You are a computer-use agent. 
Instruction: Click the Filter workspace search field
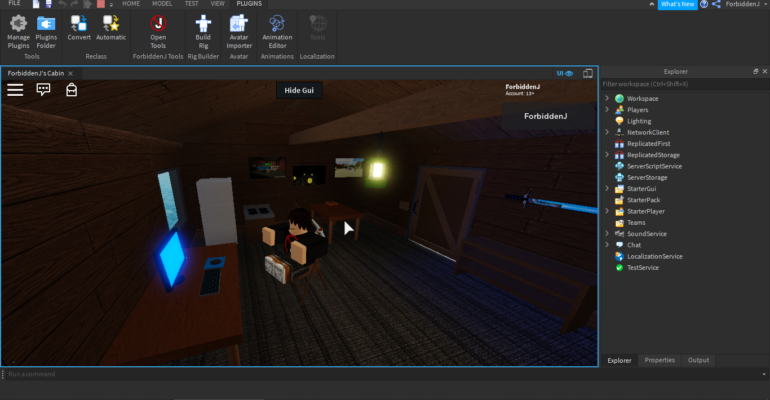685,84
